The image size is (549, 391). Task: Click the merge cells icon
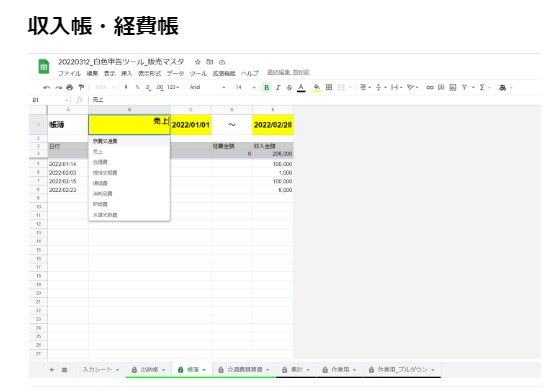[341, 88]
